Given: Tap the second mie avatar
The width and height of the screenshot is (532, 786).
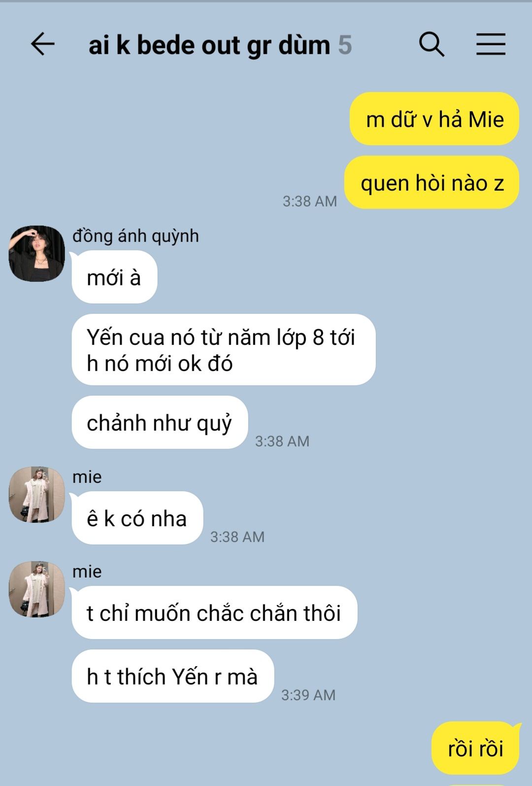Looking at the screenshot, I should coord(37,589).
